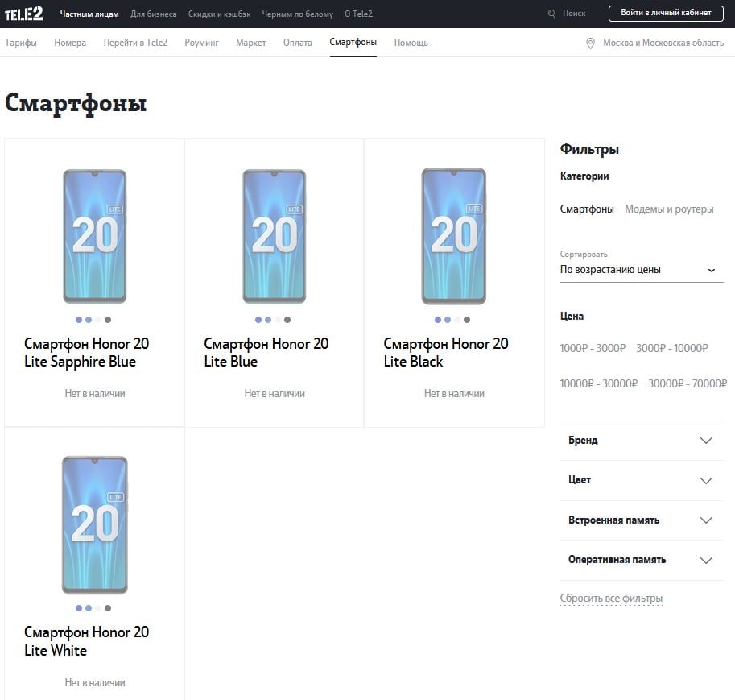Open the Роуминг tab
Image resolution: width=735 pixels, height=700 pixels.
[x=201, y=43]
